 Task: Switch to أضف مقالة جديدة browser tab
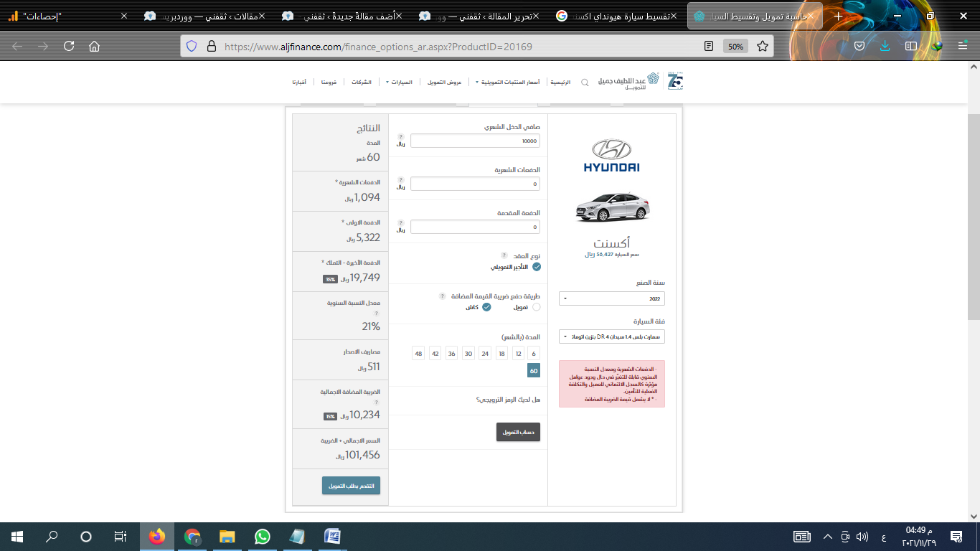pos(343,16)
